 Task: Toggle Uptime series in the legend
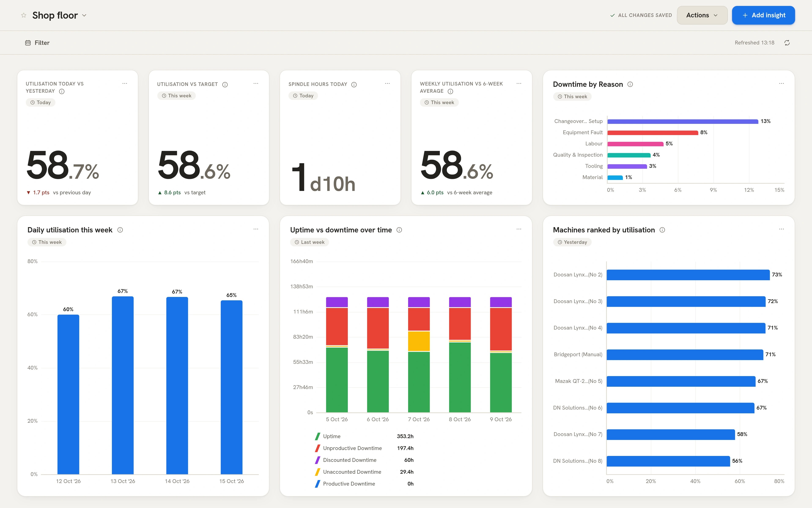[x=364, y=436]
